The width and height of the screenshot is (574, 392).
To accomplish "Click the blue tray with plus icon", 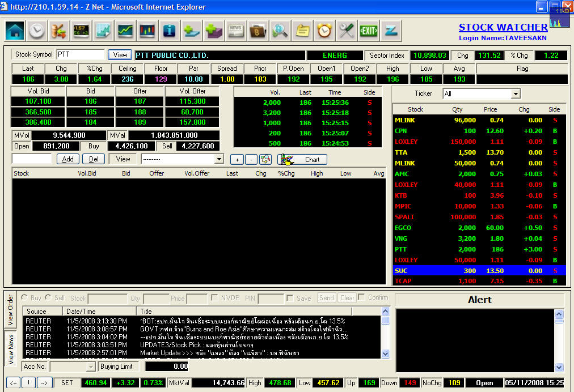I will point(192,31).
